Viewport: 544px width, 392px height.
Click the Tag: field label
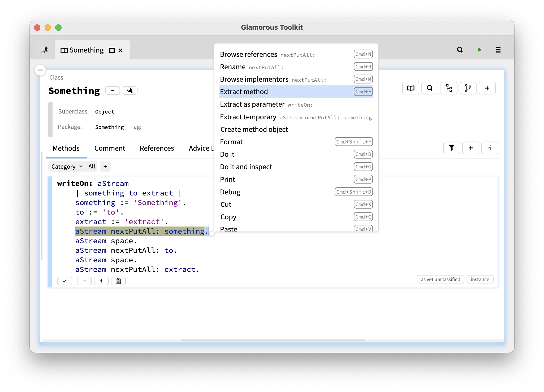tap(136, 127)
